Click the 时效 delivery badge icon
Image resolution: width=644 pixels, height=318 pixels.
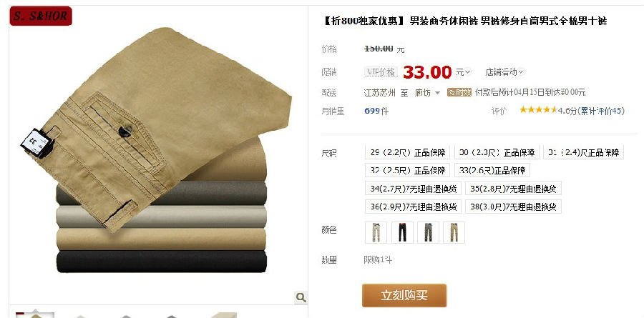(x=459, y=92)
